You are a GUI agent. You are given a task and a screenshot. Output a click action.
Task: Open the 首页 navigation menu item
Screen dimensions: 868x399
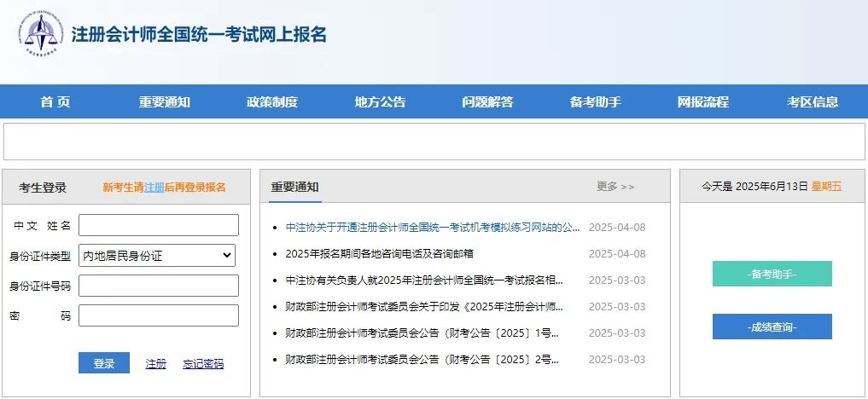click(55, 102)
